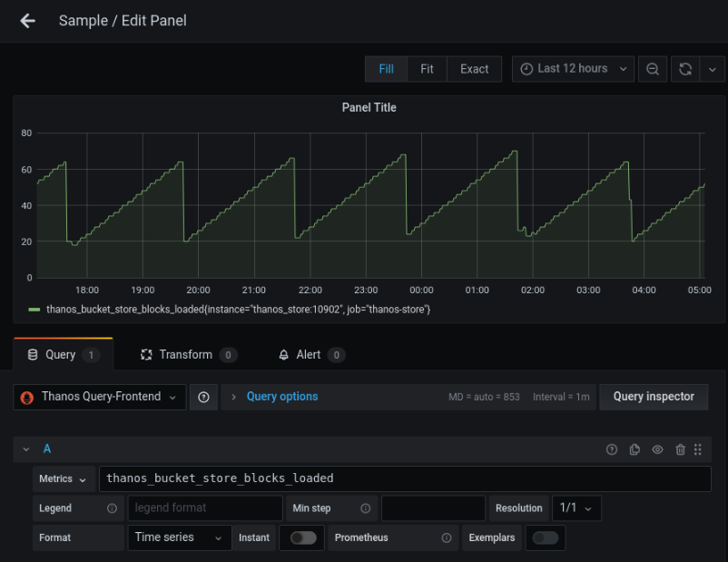The image size is (728, 562).
Task: Click the MD = auto = 853 text
Action: pyautogui.click(x=484, y=397)
